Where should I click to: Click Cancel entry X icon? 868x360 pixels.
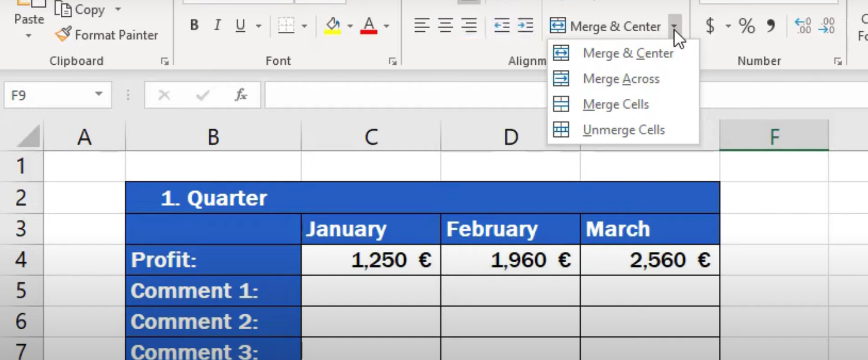click(x=164, y=95)
